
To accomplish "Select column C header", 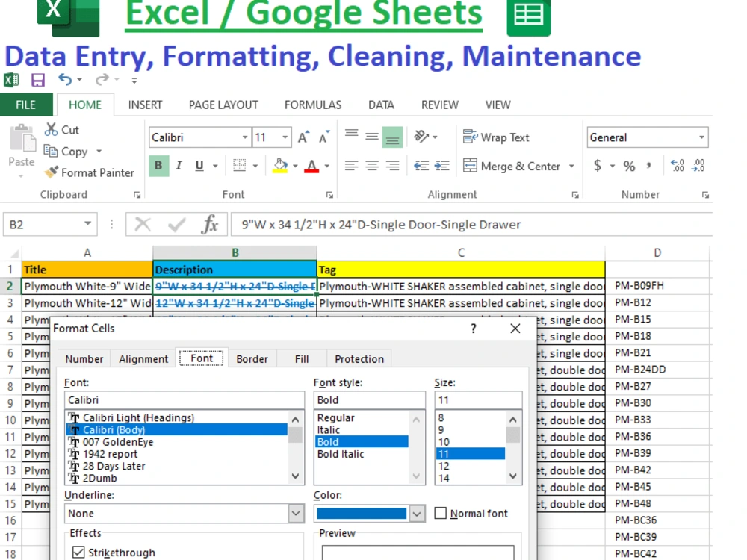I will 461,253.
